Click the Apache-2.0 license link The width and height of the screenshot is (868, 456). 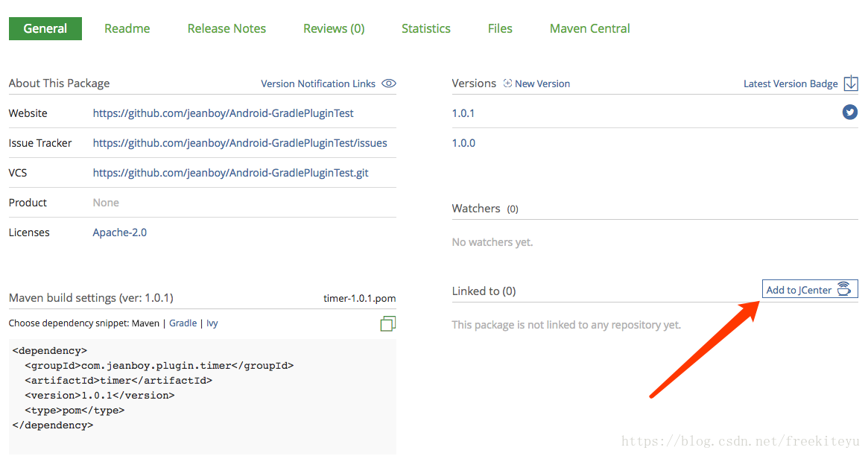119,232
